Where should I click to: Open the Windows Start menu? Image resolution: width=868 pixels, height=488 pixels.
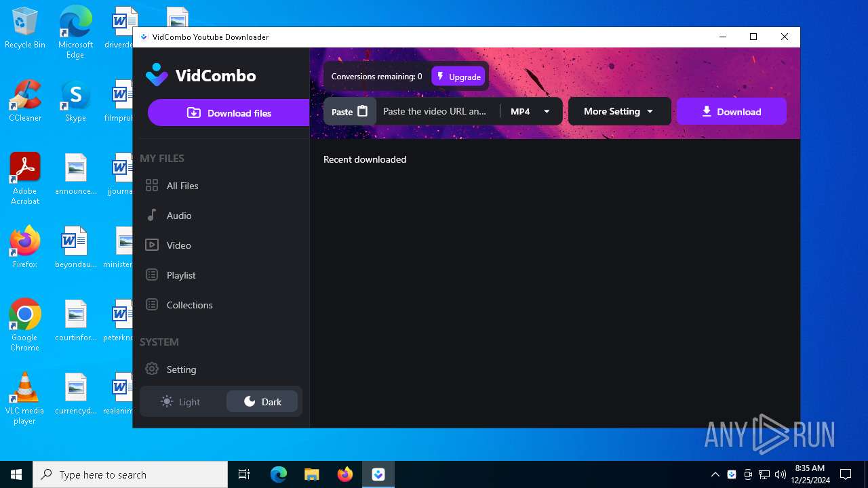tap(16, 474)
